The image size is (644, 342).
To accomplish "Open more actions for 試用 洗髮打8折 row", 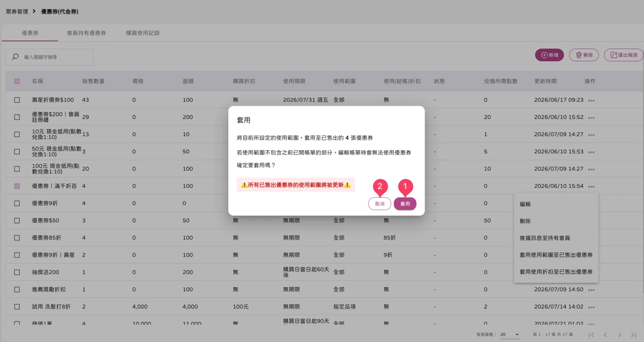I will [591, 307].
